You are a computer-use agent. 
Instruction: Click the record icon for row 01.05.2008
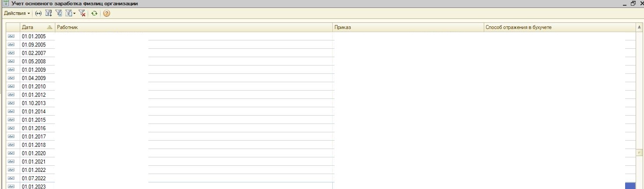click(x=11, y=62)
